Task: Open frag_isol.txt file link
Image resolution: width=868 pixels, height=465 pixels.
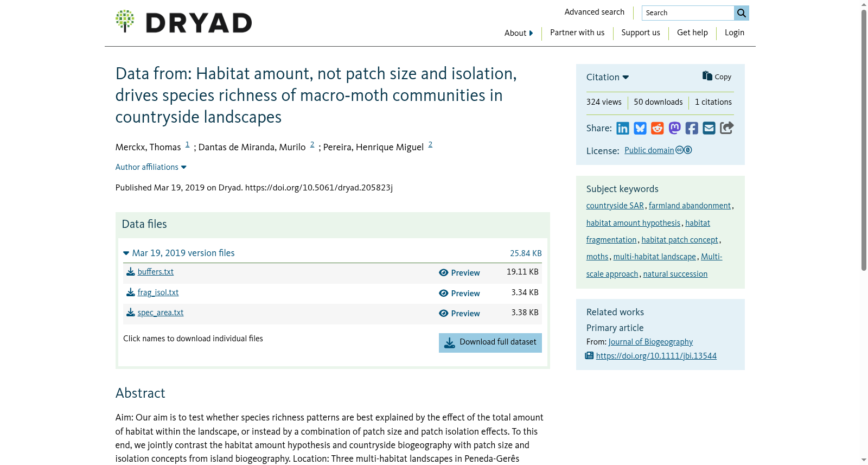Action: (158, 292)
